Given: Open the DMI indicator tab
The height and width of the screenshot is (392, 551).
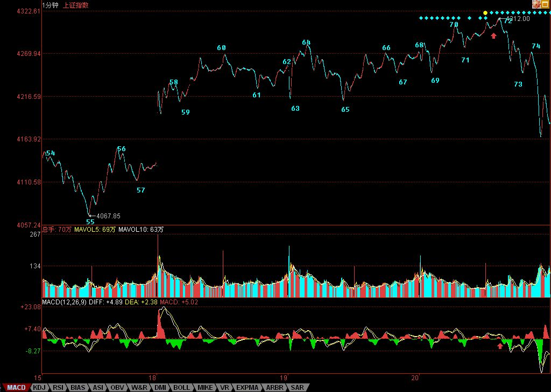Looking at the screenshot, I should (x=160, y=387).
